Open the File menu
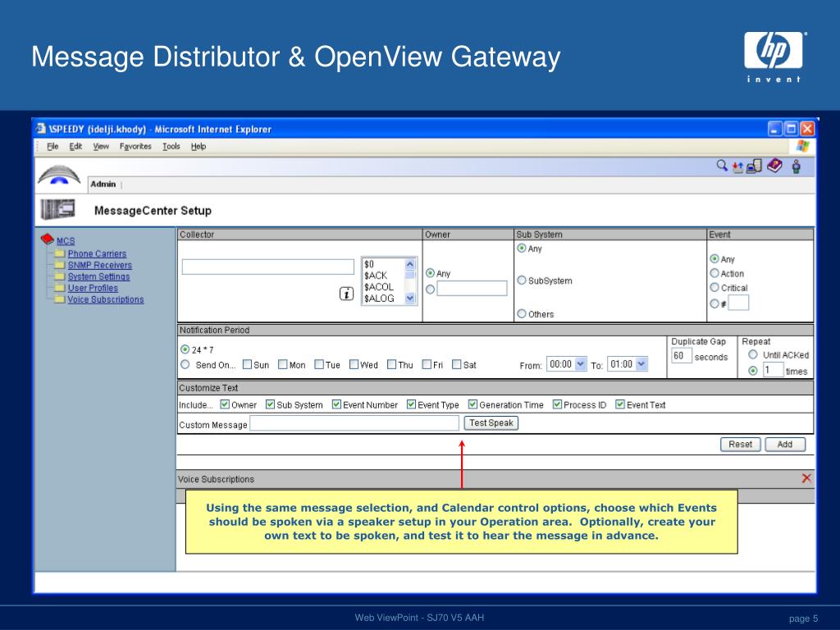This screenshot has width=840, height=630. point(52,146)
